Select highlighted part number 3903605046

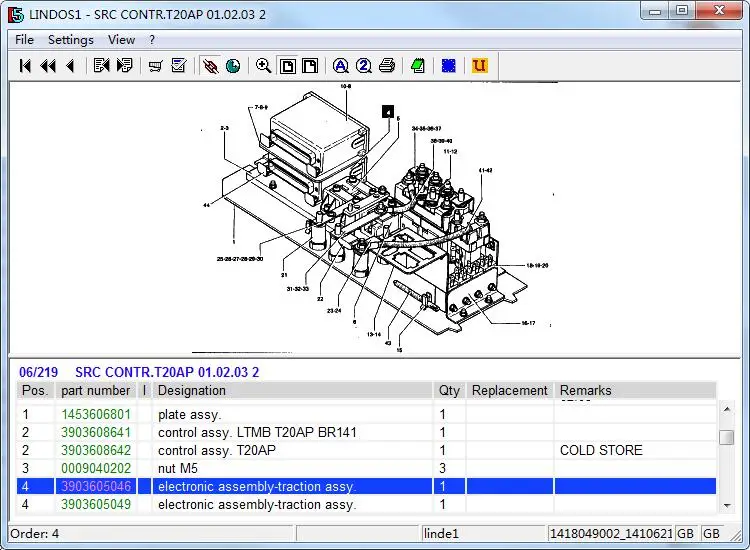pyautogui.click(x=96, y=486)
